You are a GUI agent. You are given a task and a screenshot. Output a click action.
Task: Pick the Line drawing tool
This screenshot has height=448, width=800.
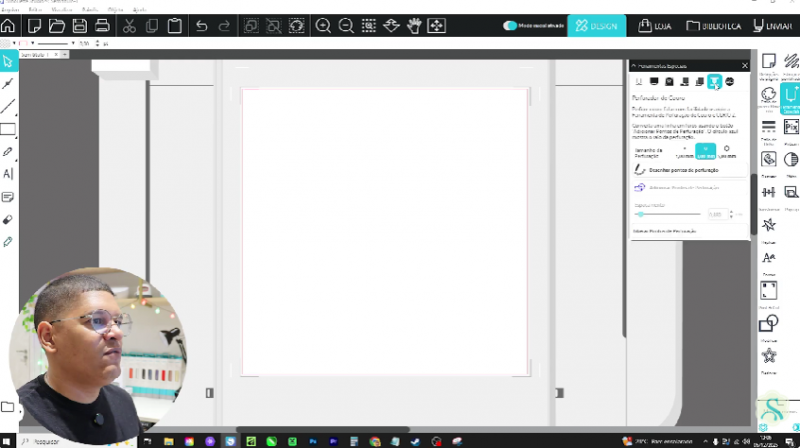8,106
